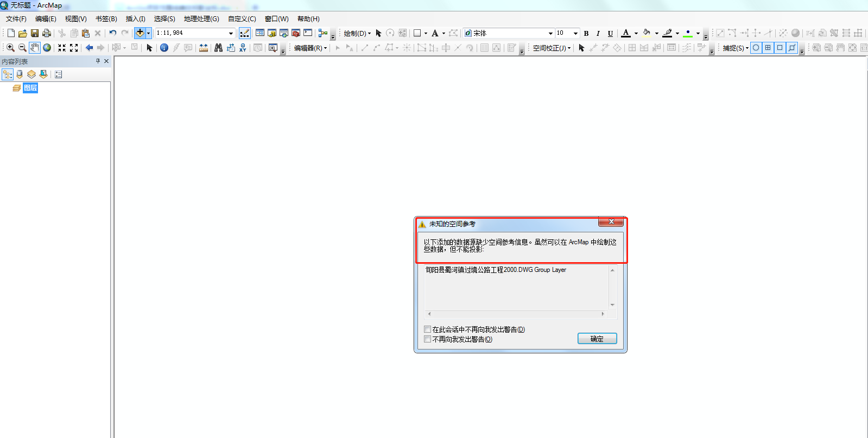Select the Pan hand tool
868x438 pixels.
tap(35, 48)
